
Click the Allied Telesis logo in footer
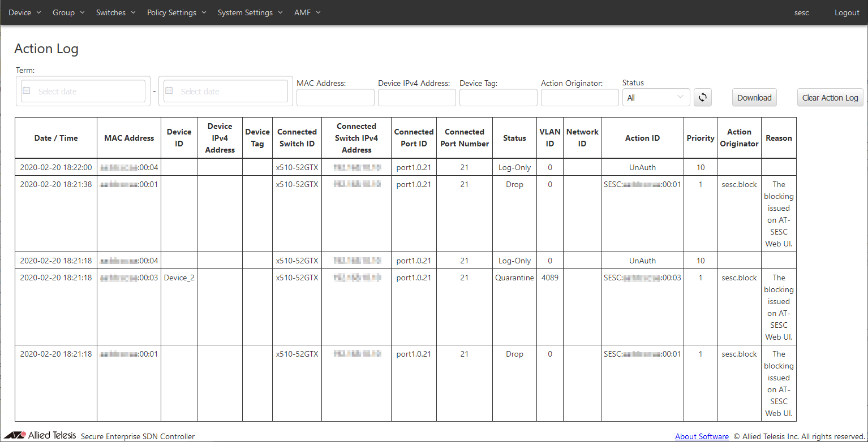(x=40, y=436)
